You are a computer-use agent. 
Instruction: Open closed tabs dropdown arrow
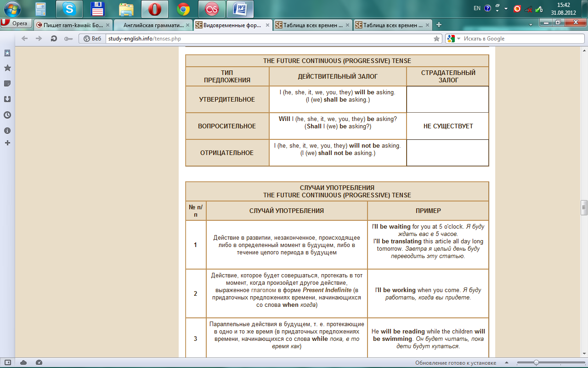[x=531, y=25]
